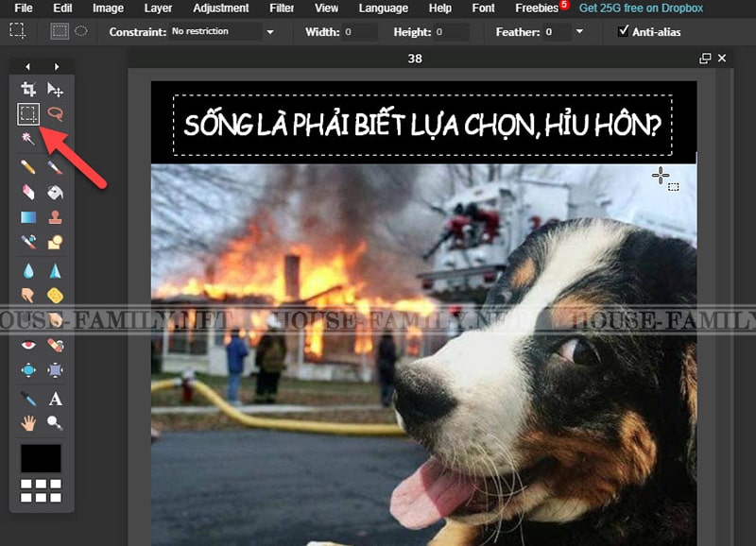Select the Pinch tool
This screenshot has width=756, height=546.
(x=55, y=370)
